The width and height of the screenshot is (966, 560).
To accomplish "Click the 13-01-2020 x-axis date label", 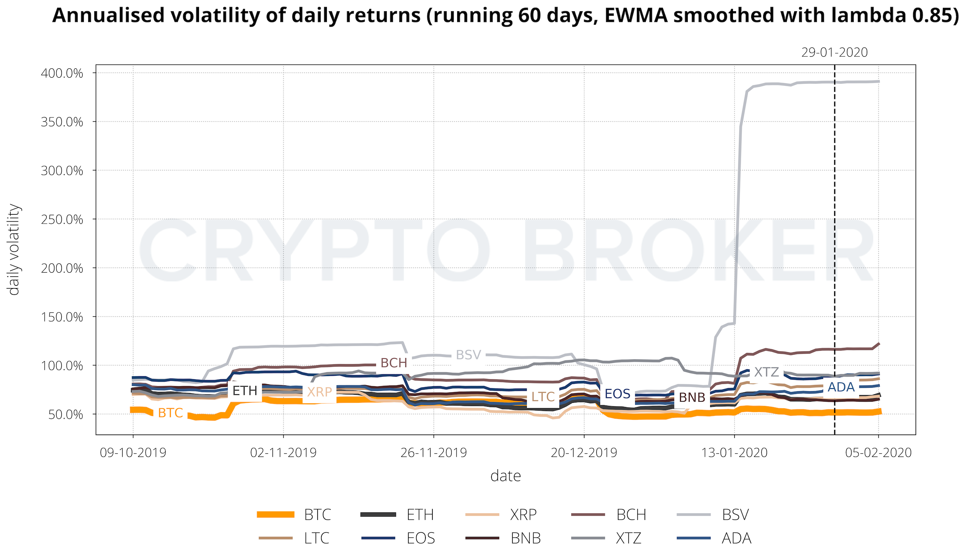I will 734,452.
